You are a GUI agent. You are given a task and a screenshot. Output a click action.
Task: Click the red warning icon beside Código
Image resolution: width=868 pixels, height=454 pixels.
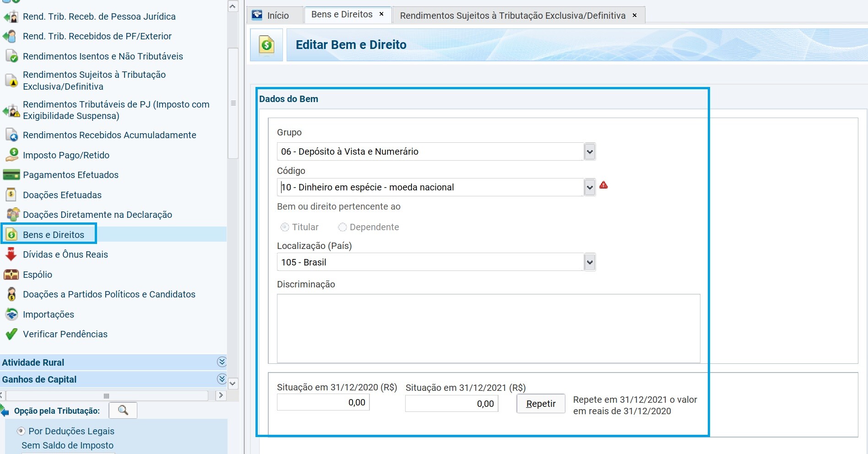(603, 185)
